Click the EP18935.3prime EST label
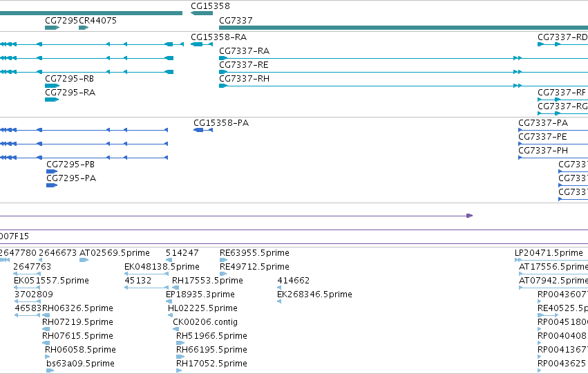 tap(200, 294)
